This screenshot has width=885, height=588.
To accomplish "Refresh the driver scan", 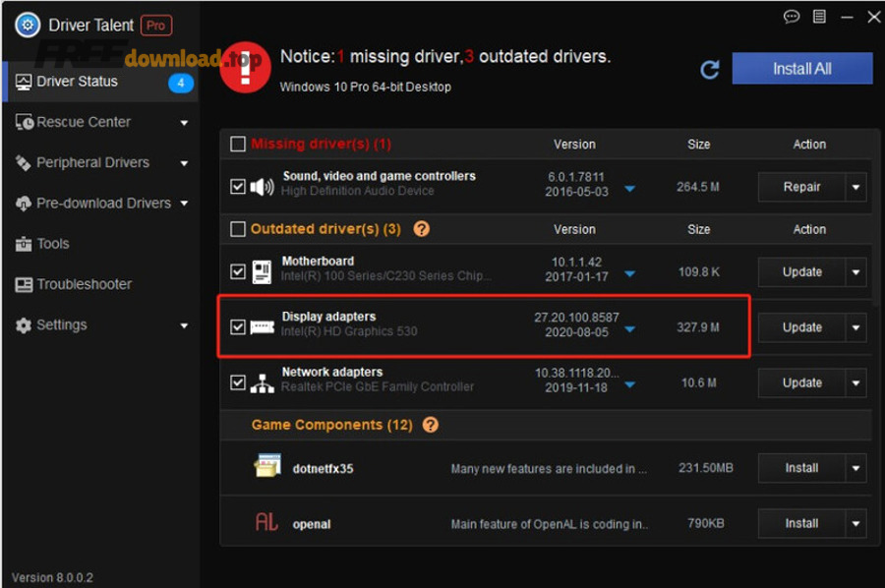I will (x=709, y=70).
